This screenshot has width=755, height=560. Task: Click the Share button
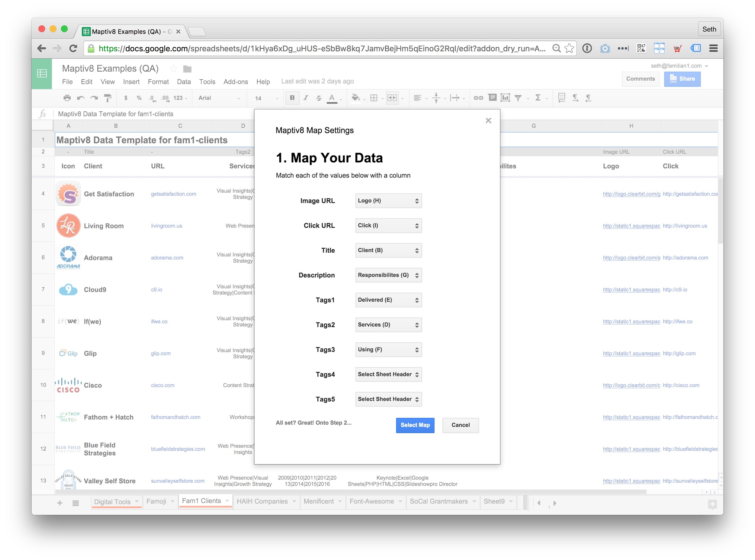(682, 79)
